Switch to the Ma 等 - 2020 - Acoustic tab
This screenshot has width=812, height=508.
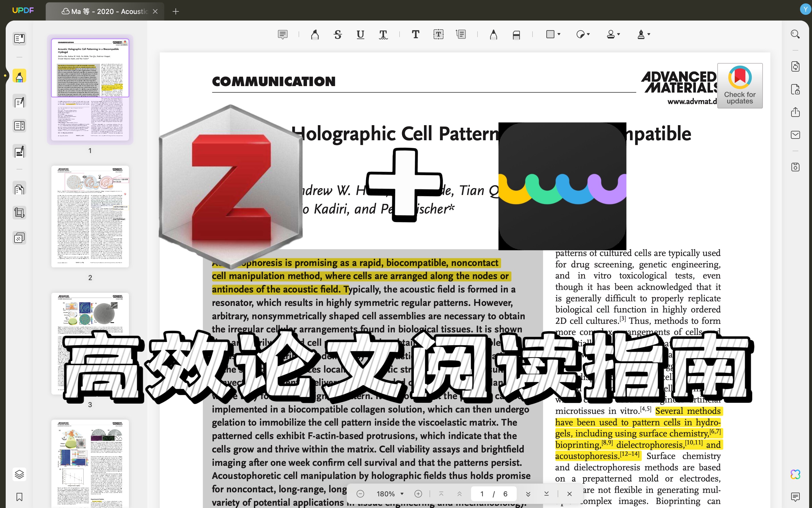click(105, 11)
